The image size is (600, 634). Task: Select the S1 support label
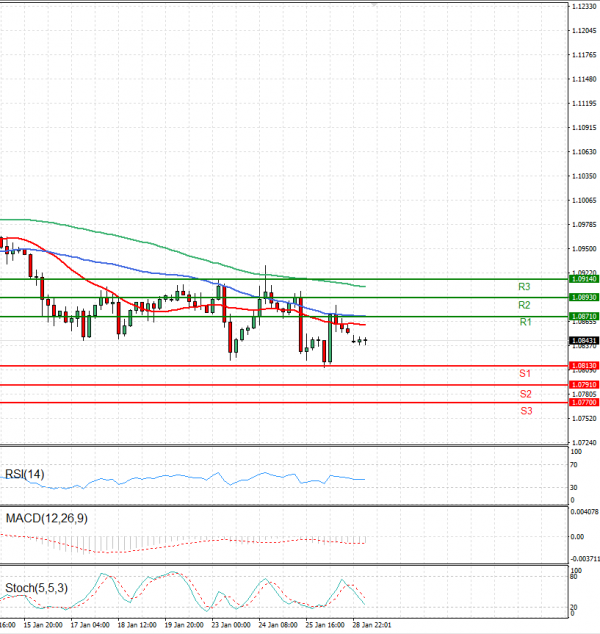525,373
